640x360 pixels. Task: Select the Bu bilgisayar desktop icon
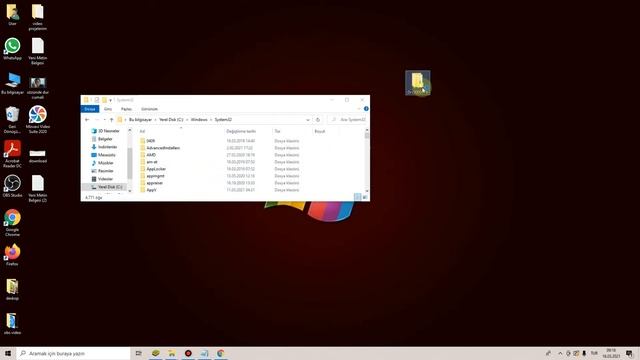(12, 83)
